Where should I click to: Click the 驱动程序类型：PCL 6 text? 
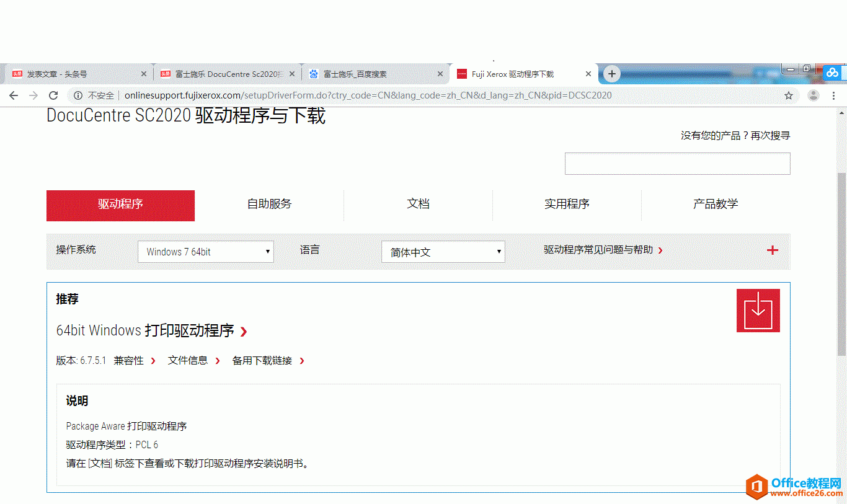(112, 444)
